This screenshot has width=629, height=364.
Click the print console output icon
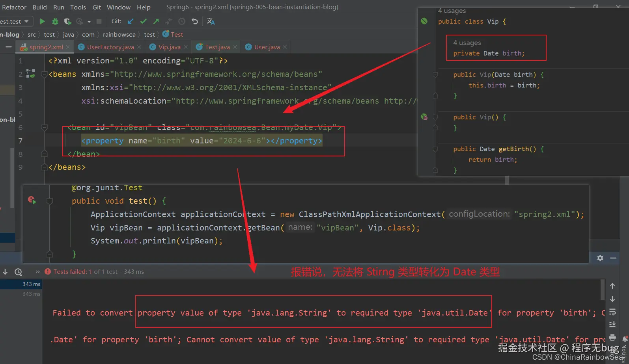pos(612,337)
